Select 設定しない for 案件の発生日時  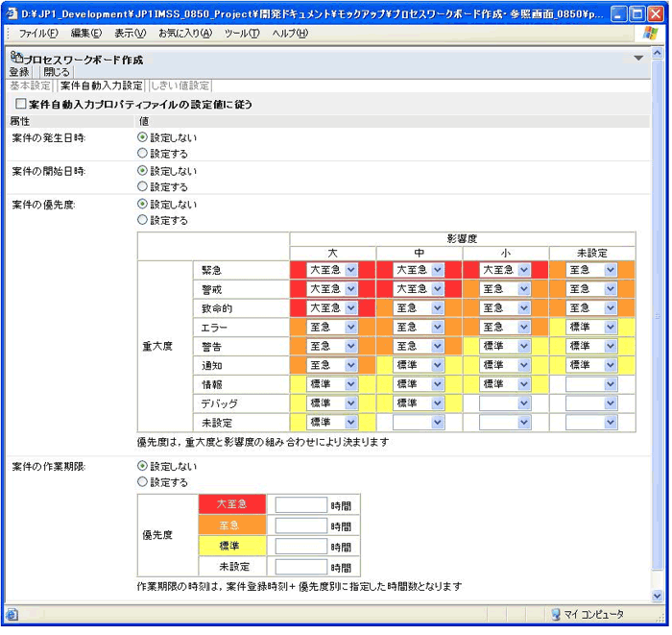[143, 137]
